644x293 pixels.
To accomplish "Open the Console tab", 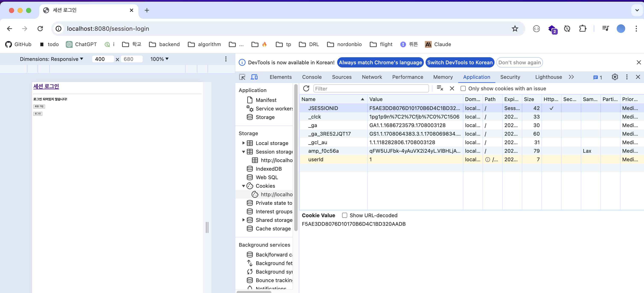I will pos(312,77).
